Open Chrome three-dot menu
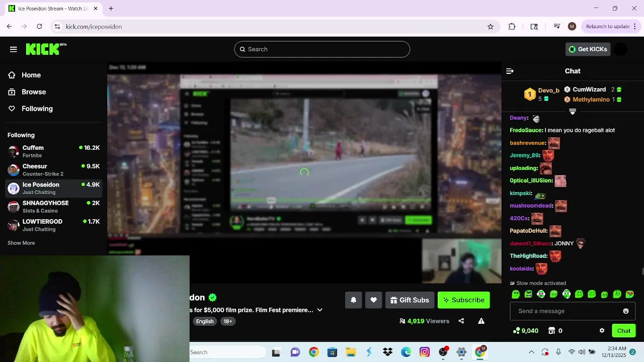644x362 pixels. pyautogui.click(x=635, y=27)
